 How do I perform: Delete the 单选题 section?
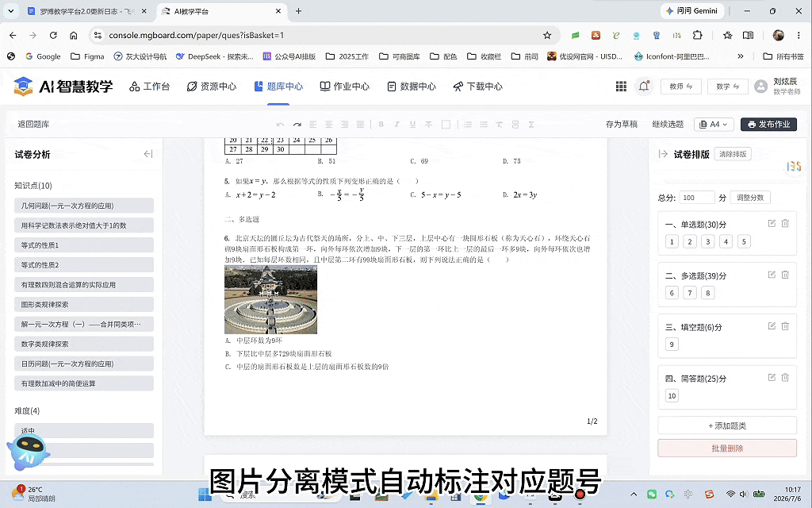click(785, 223)
